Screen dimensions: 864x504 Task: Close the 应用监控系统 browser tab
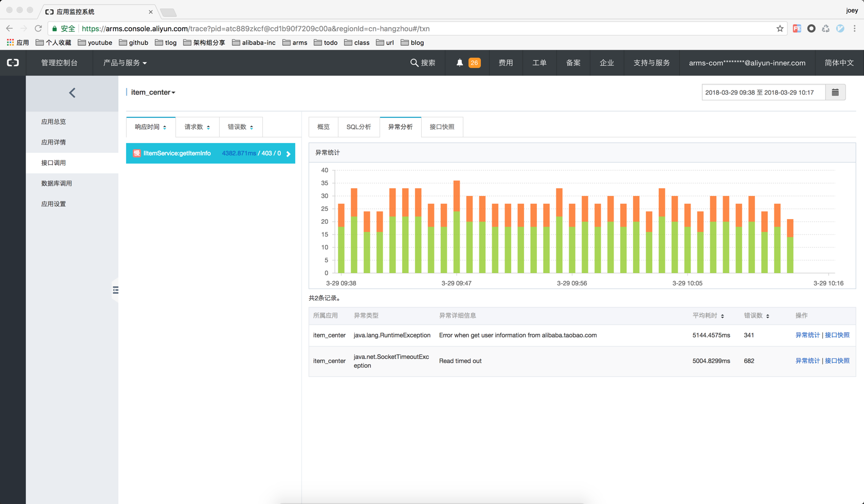click(x=151, y=12)
